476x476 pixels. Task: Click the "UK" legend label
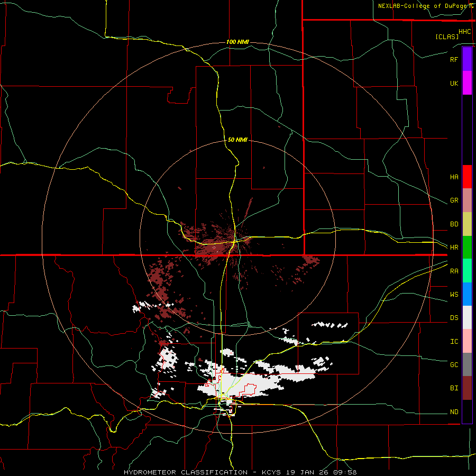(x=454, y=83)
